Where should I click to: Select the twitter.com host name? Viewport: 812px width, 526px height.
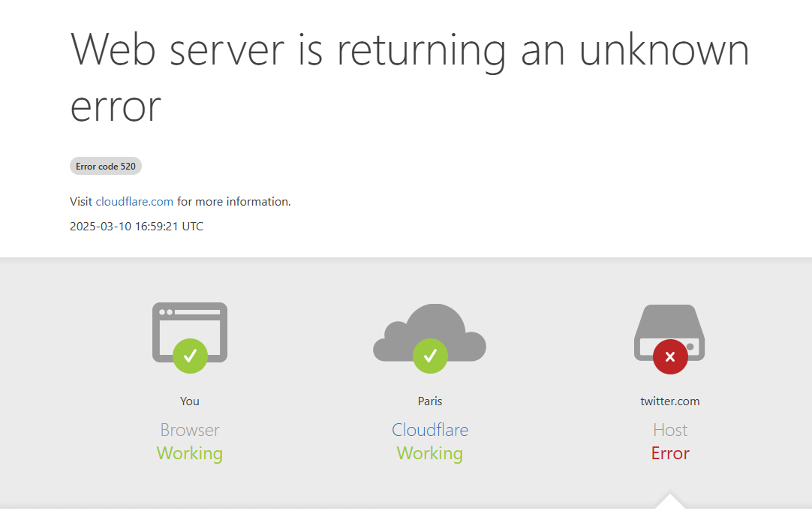670,401
